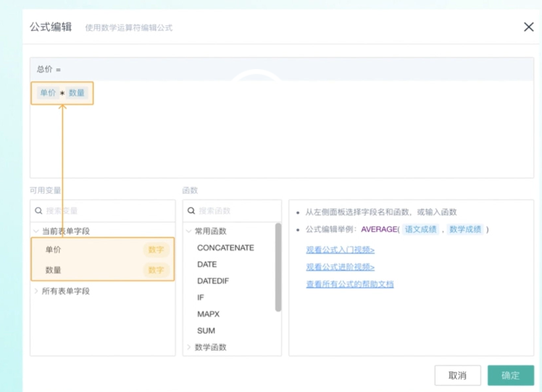Click the search icon in function search box

[191, 211]
